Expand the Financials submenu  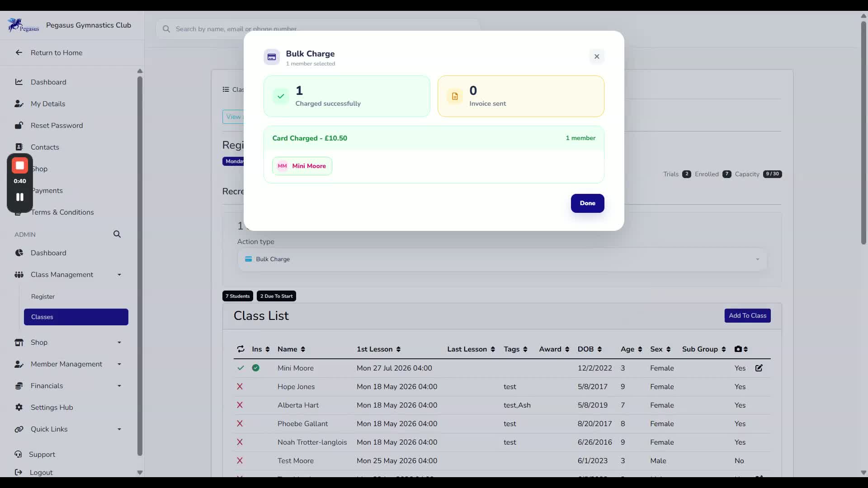(69, 386)
